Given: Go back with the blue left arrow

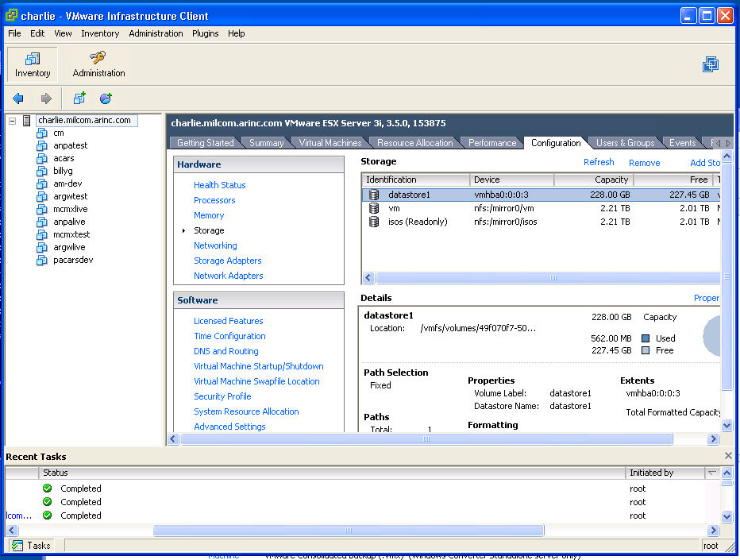Looking at the screenshot, I should (x=18, y=98).
